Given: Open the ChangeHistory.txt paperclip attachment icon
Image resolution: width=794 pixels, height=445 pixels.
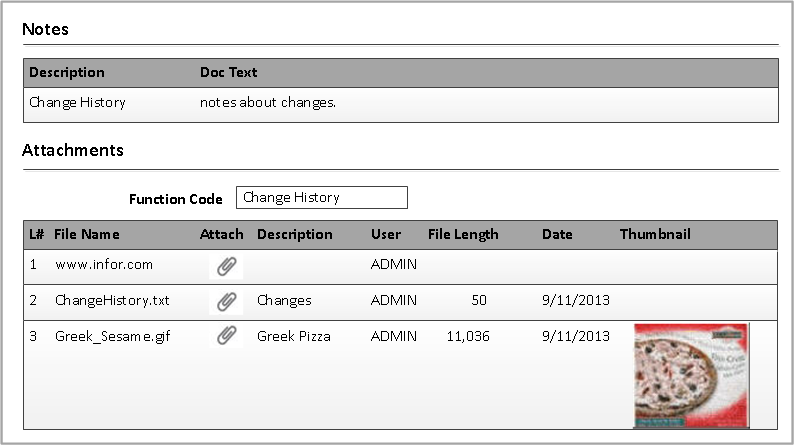Looking at the screenshot, I should click(x=227, y=301).
